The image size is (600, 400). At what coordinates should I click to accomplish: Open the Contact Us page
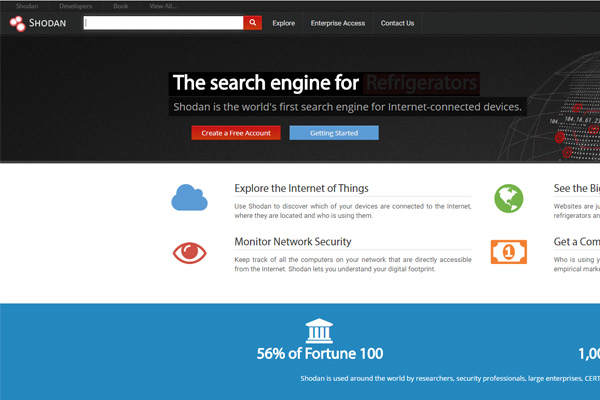pos(397,23)
